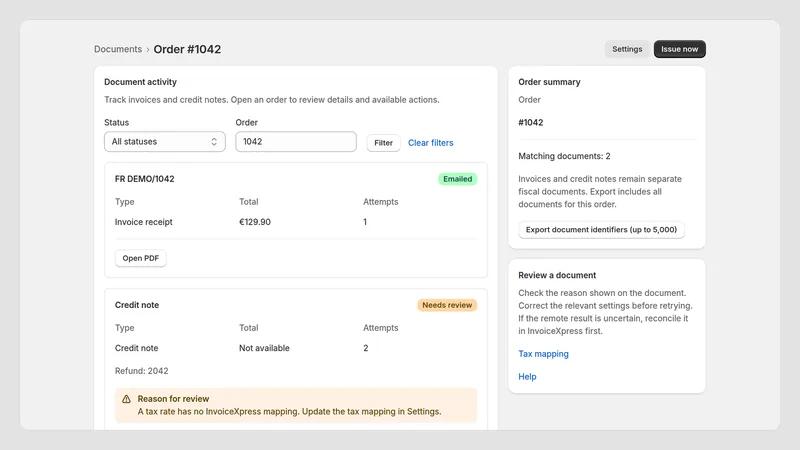The width and height of the screenshot is (800, 450).
Task: Select the FR DEMO/1042 document heading
Action: [144, 179]
